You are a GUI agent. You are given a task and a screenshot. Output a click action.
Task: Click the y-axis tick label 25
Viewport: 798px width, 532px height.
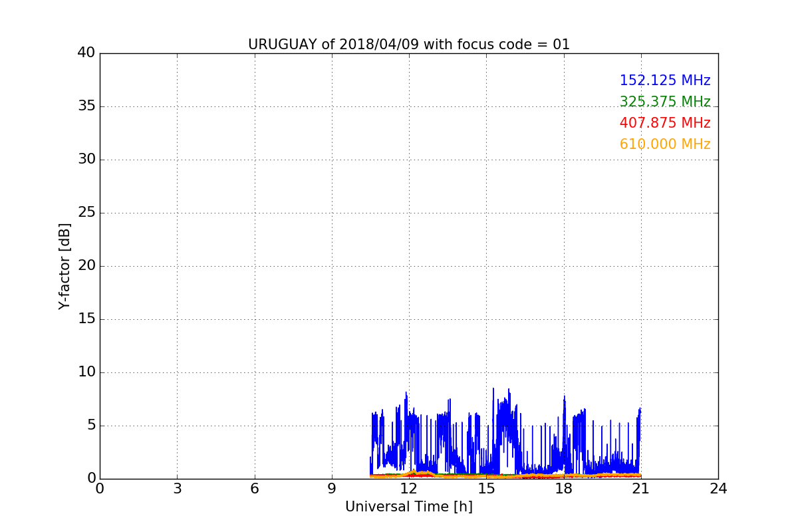point(86,213)
